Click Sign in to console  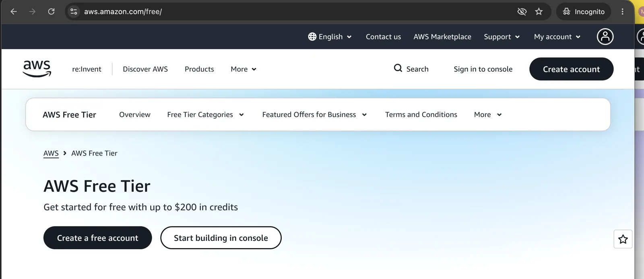(483, 69)
